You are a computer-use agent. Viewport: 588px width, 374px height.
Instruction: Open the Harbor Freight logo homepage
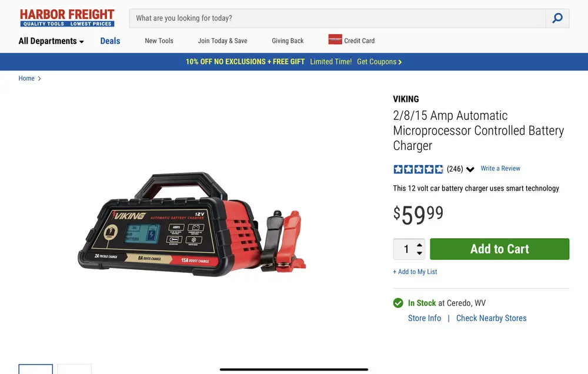pyautogui.click(x=67, y=18)
